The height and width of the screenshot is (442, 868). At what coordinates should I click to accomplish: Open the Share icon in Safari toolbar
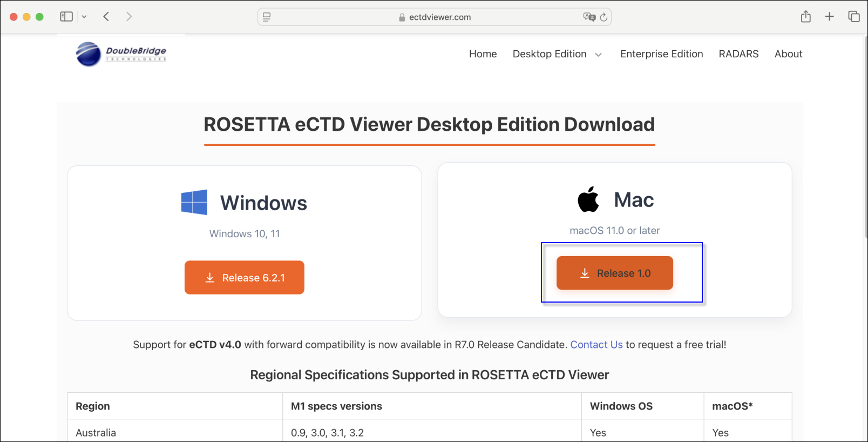(805, 17)
